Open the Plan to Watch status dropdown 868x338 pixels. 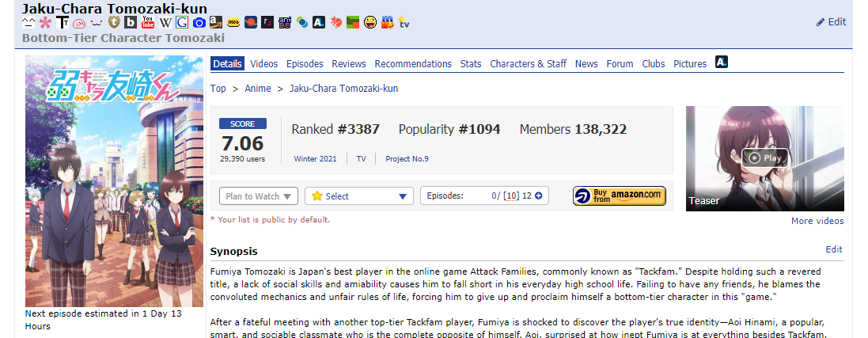click(259, 196)
